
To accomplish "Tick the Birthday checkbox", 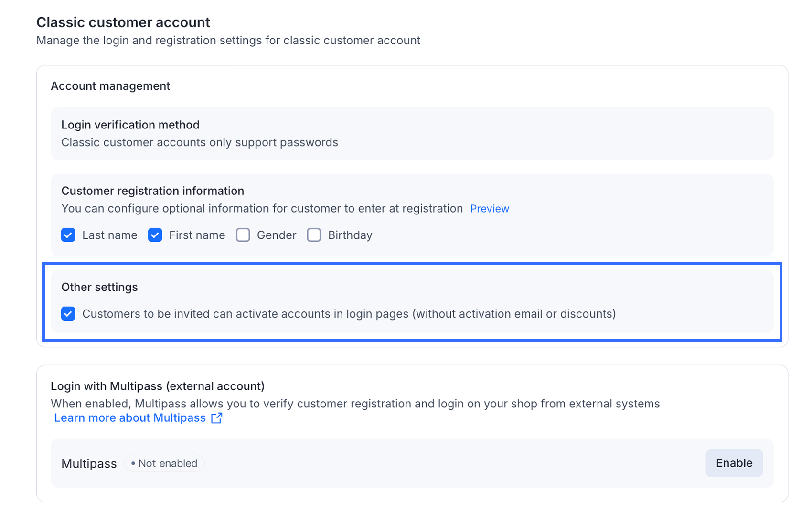I will (x=314, y=235).
